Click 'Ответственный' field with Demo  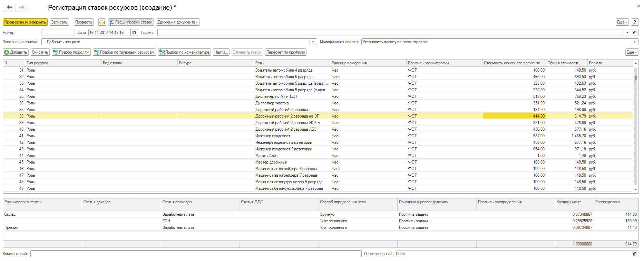513,254
